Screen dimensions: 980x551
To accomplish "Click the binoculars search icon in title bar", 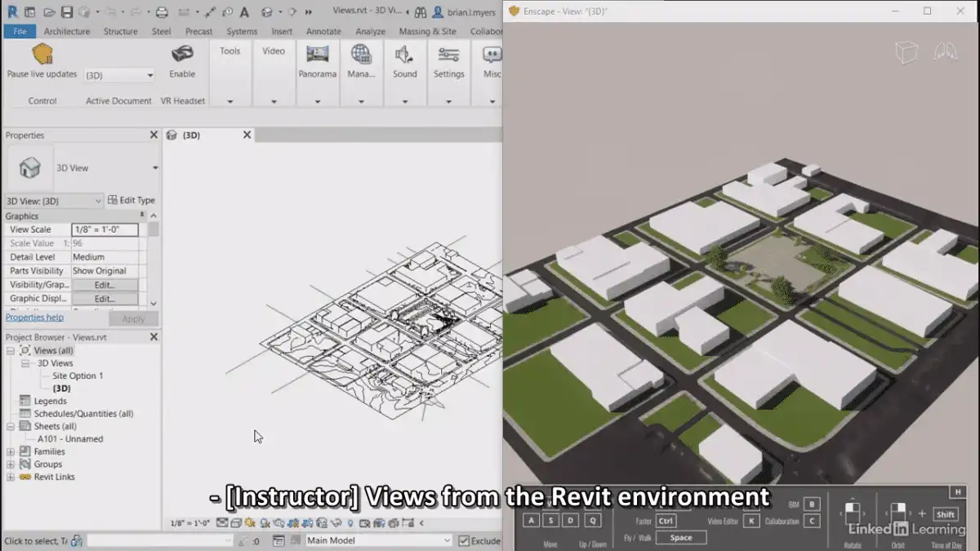I will 421,12.
